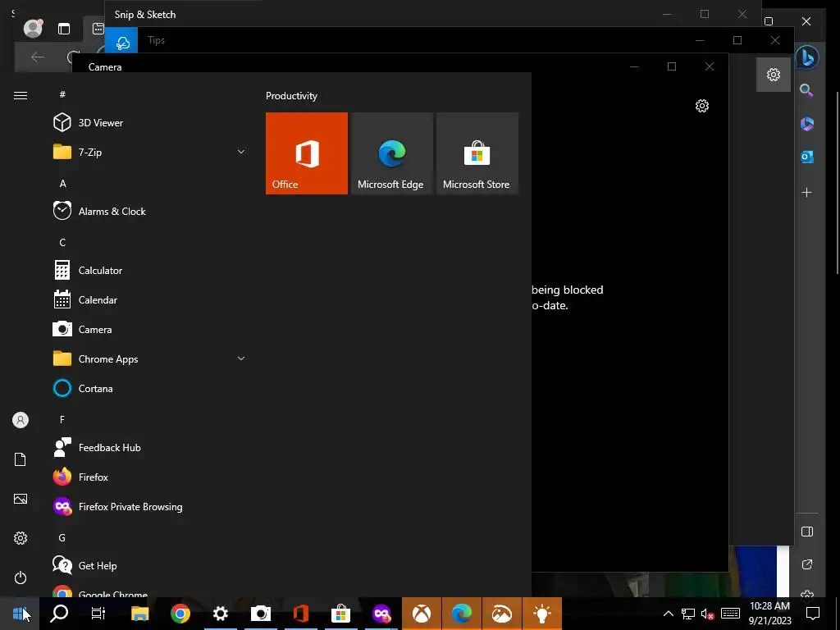Open Xbox app on the taskbar
Image resolution: width=840 pixels, height=630 pixels.
click(x=422, y=614)
